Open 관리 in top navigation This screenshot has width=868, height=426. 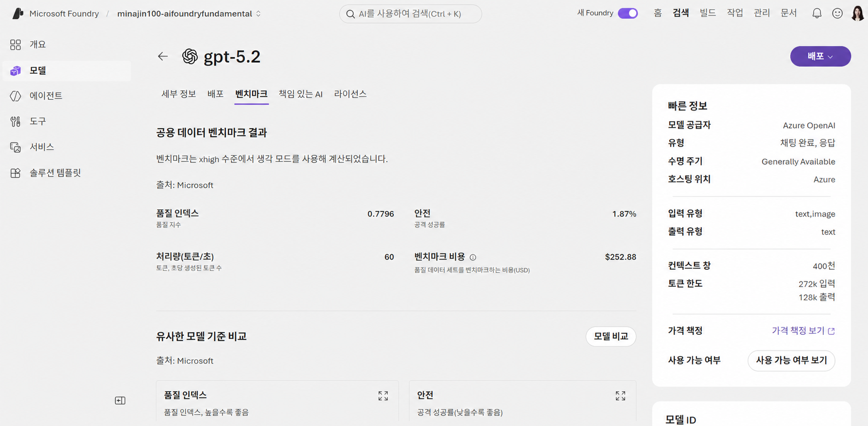pos(762,13)
